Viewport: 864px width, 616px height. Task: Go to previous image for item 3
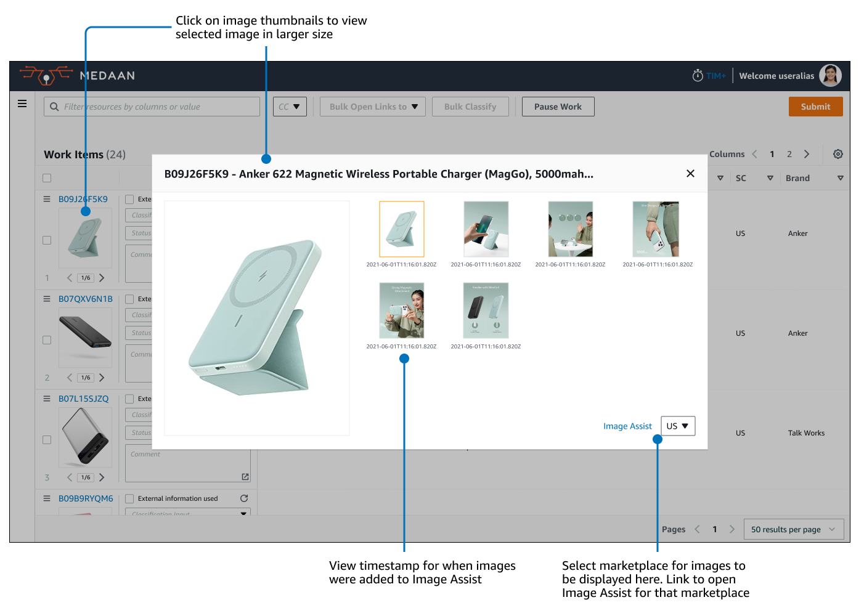pyautogui.click(x=70, y=477)
